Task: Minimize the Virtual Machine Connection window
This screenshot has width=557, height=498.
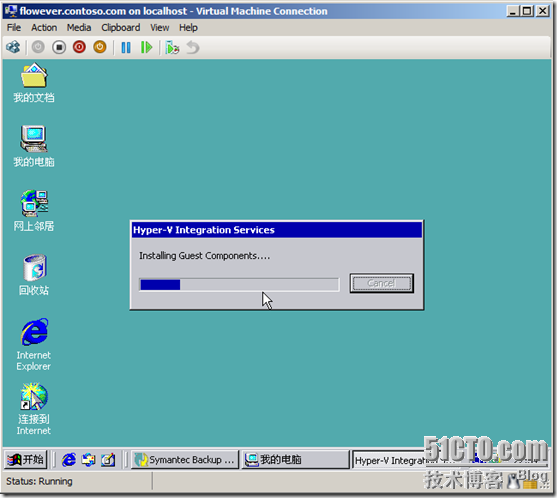Action: coord(512,11)
